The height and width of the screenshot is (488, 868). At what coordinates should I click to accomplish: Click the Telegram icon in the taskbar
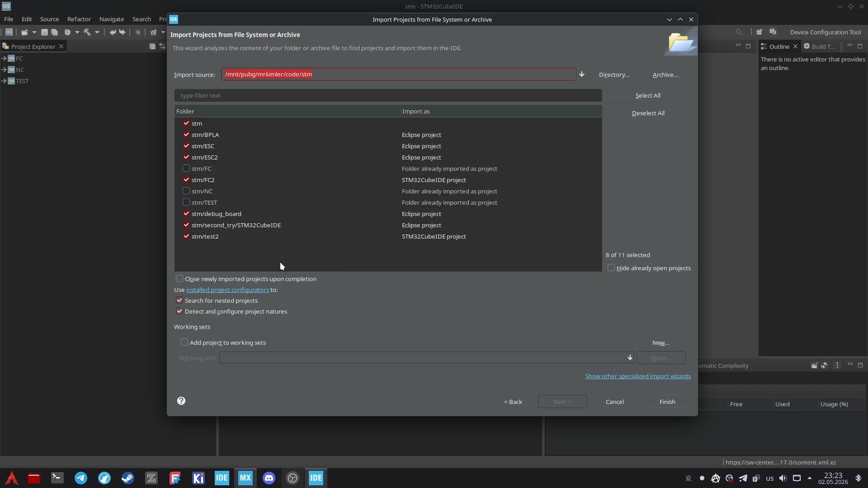click(81, 478)
